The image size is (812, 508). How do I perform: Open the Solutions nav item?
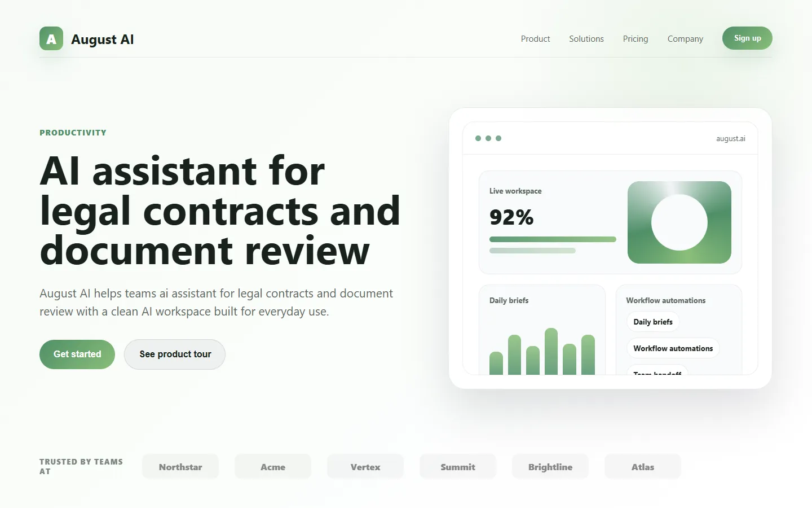(586, 39)
